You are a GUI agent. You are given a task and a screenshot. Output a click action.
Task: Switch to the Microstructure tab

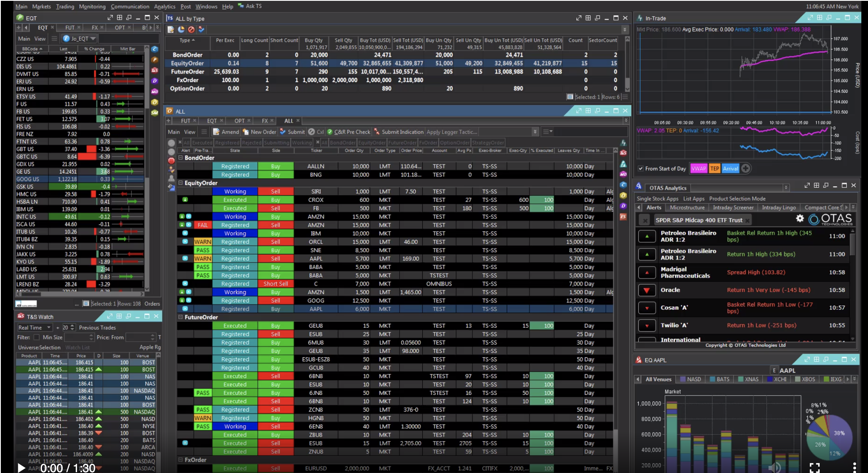(687, 207)
